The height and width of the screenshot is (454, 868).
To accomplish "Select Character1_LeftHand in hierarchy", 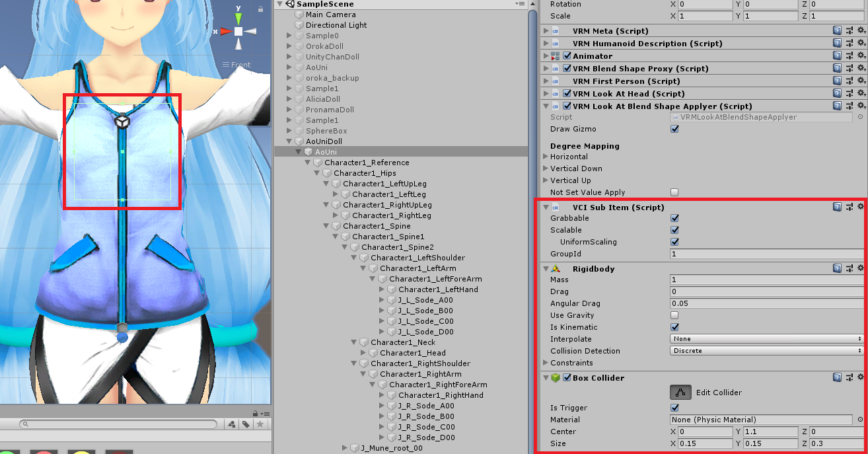I will pyautogui.click(x=438, y=289).
